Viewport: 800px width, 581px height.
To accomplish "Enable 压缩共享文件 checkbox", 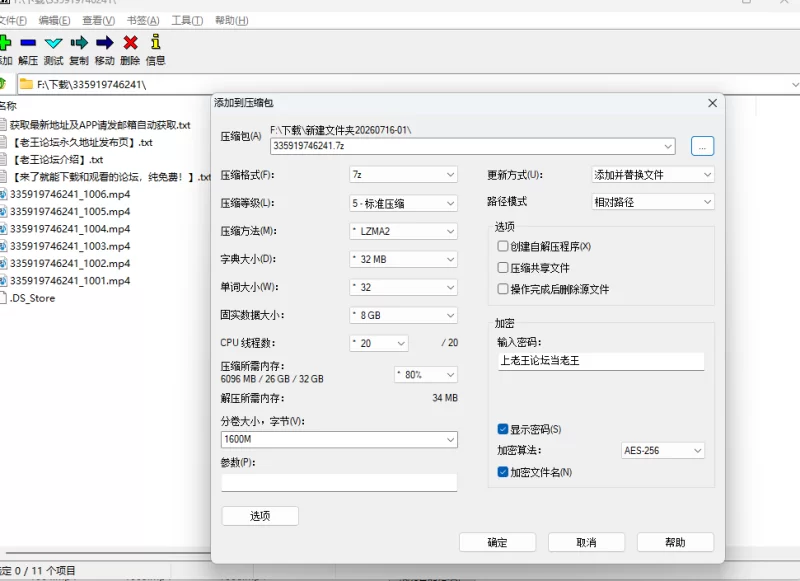I will point(503,268).
